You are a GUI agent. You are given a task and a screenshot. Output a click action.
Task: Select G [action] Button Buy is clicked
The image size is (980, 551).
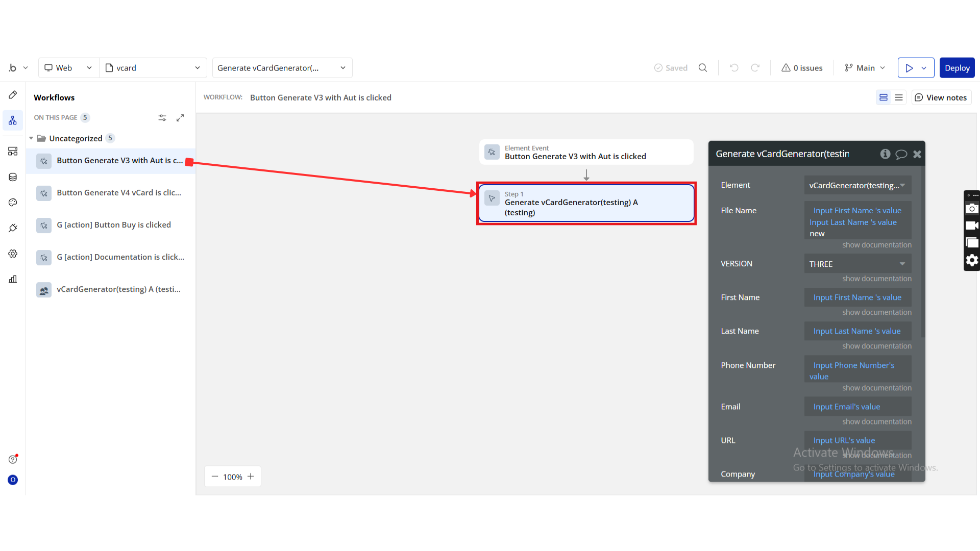[x=113, y=225]
